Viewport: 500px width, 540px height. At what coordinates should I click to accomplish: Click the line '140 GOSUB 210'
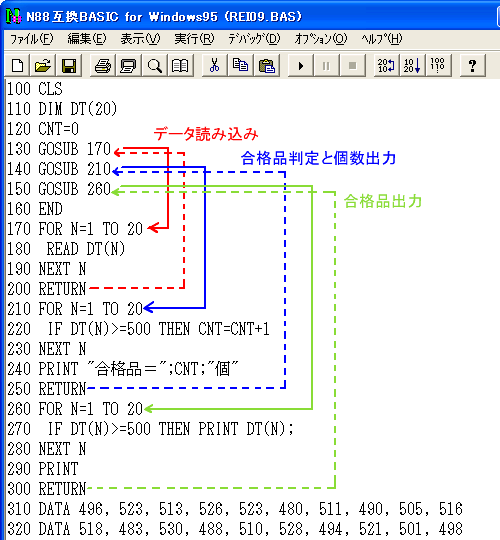59,169
